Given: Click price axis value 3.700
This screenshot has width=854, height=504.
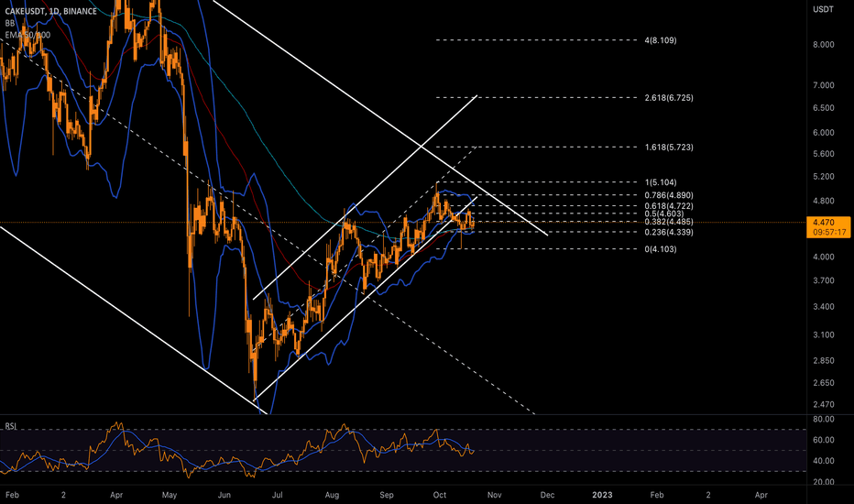Looking at the screenshot, I should point(824,280).
